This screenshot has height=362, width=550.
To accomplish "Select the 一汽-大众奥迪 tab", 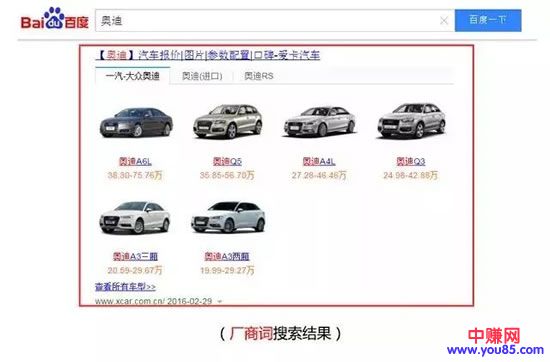I will pos(133,76).
